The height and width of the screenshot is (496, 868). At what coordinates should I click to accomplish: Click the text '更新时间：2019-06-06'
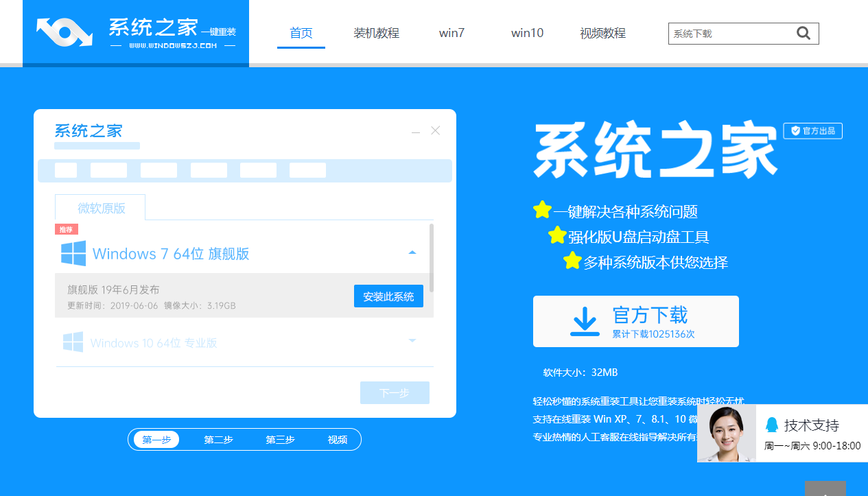coord(113,305)
